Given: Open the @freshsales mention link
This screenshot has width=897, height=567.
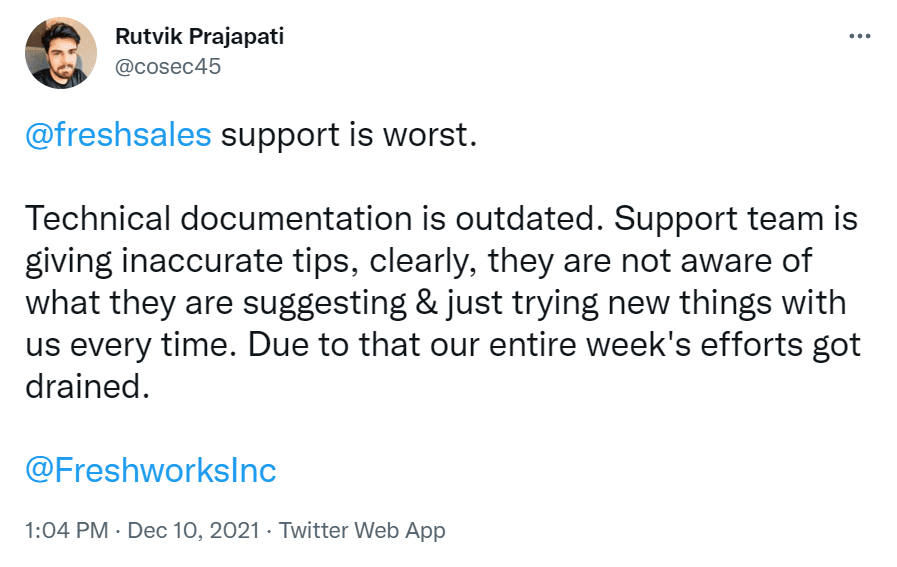Looking at the screenshot, I should [x=118, y=134].
